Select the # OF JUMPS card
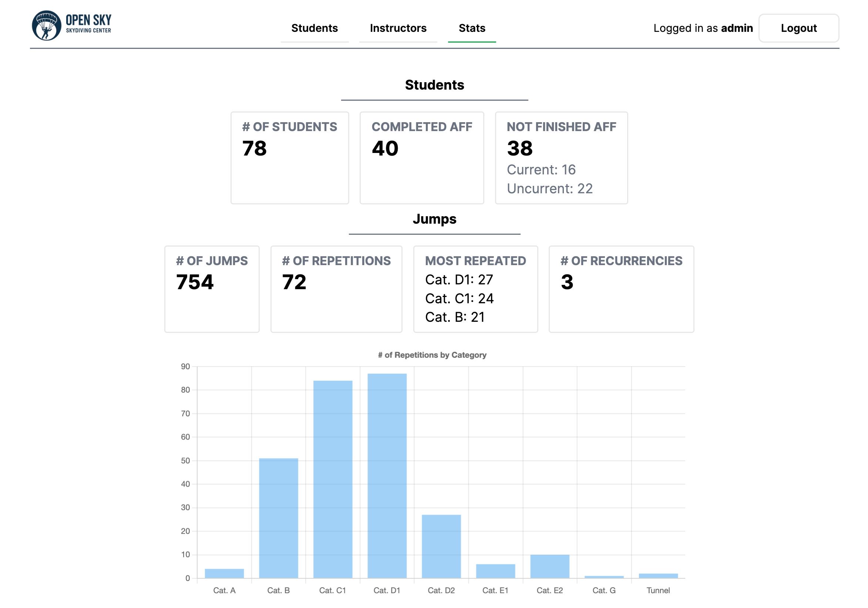This screenshot has width=868, height=608. click(211, 290)
